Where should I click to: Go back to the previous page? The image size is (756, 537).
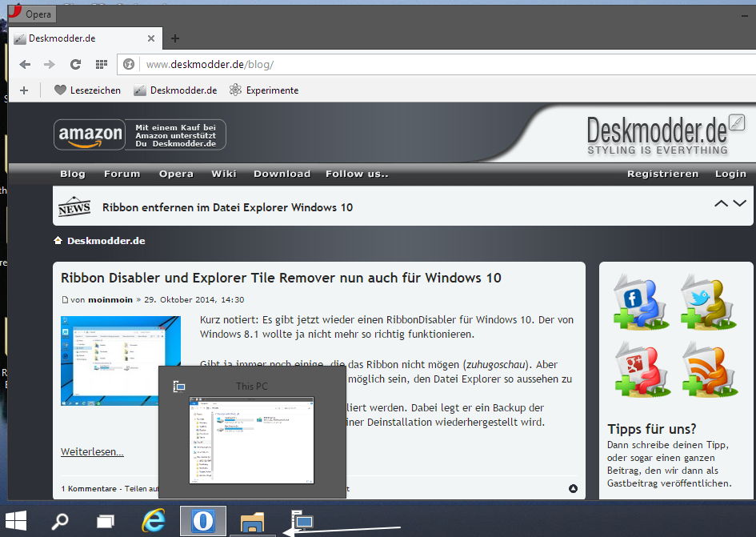[25, 64]
